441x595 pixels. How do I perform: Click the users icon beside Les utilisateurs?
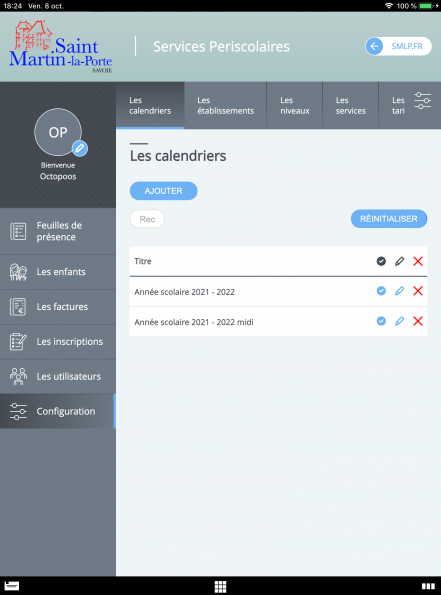[x=18, y=377]
